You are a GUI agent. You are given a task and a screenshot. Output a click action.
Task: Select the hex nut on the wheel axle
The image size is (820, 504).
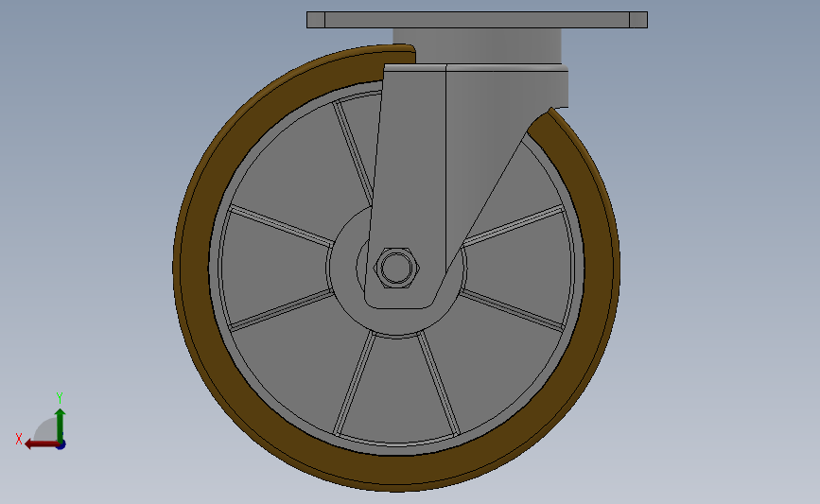(x=397, y=268)
